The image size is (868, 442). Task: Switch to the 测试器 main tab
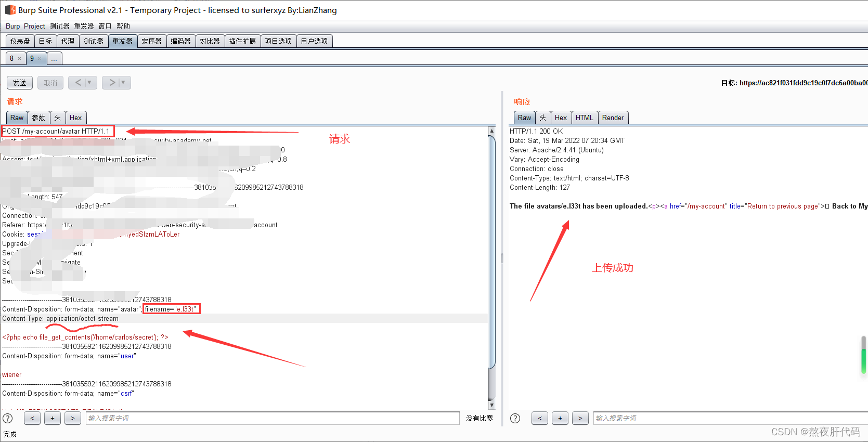point(94,41)
